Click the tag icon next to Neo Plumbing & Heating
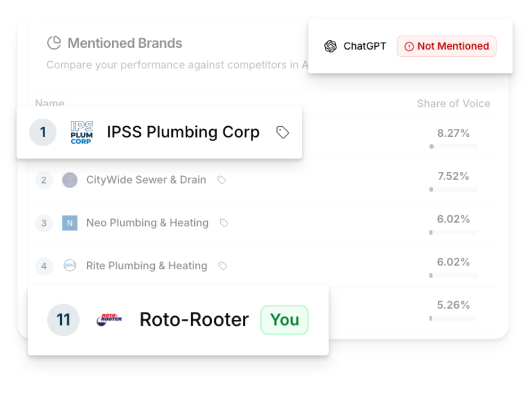The height and width of the screenshot is (399, 532). (x=224, y=223)
